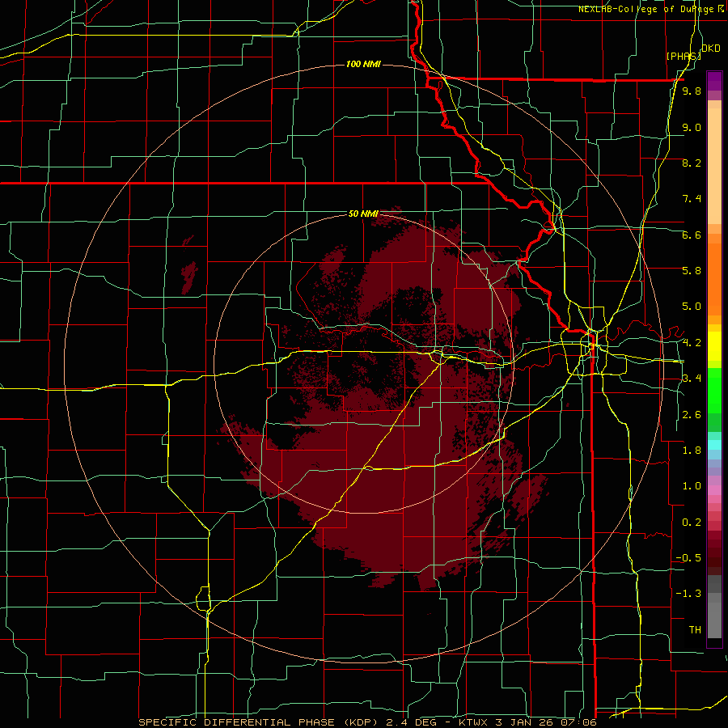Click the TH threshold label
Viewport: 728px width, 728px height.
tap(695, 630)
